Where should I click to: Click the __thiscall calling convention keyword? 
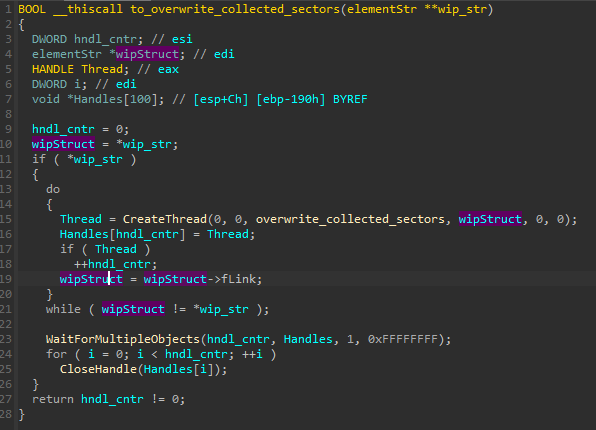(x=88, y=9)
